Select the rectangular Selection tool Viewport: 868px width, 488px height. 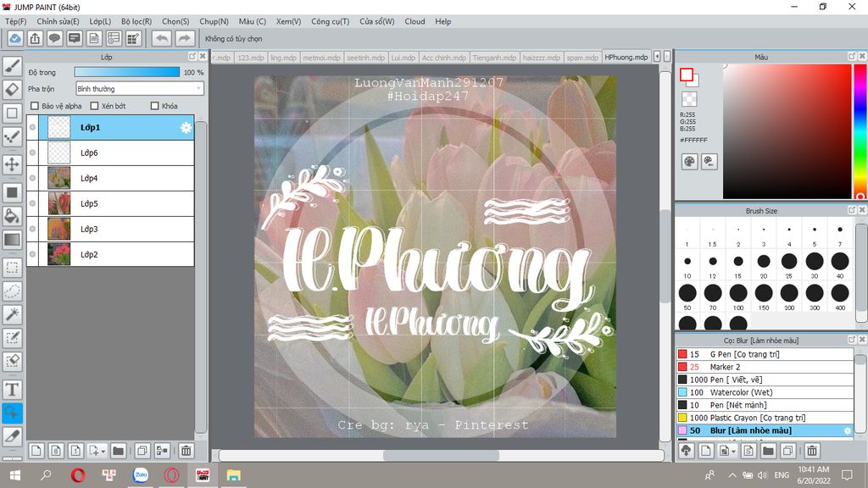click(12, 268)
